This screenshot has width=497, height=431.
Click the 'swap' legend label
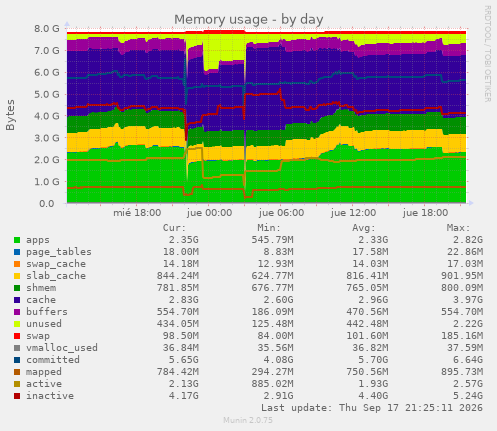[x=38, y=336]
